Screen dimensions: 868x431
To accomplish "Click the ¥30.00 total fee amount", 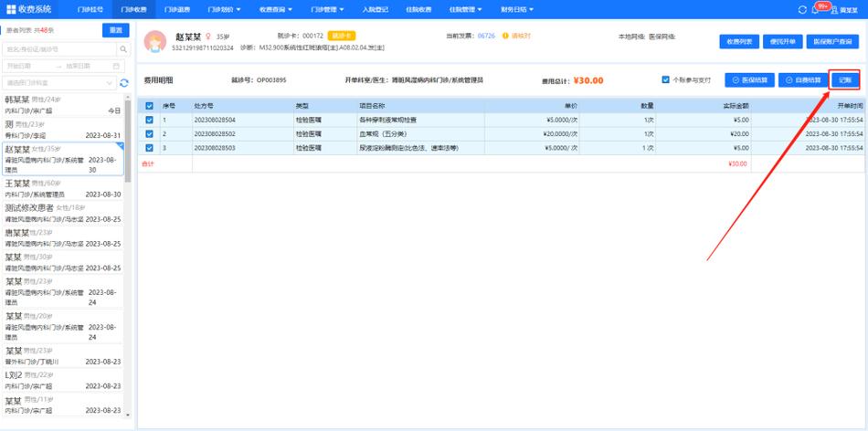I will click(587, 80).
